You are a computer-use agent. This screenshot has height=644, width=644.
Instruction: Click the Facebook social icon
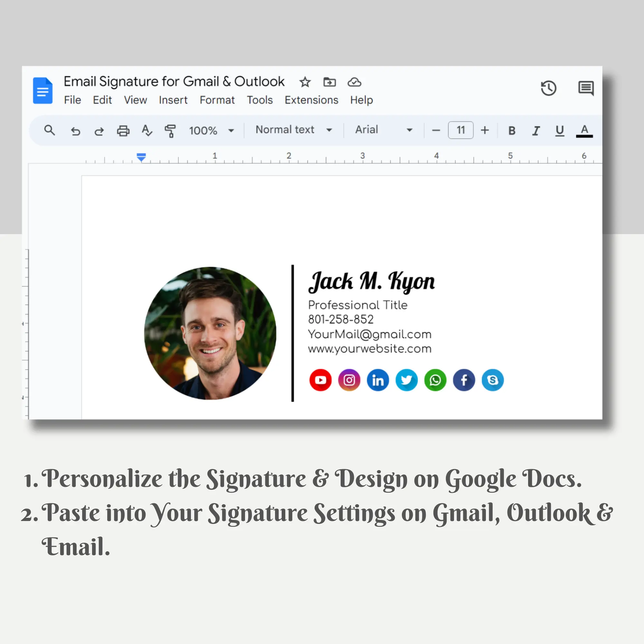tap(464, 380)
